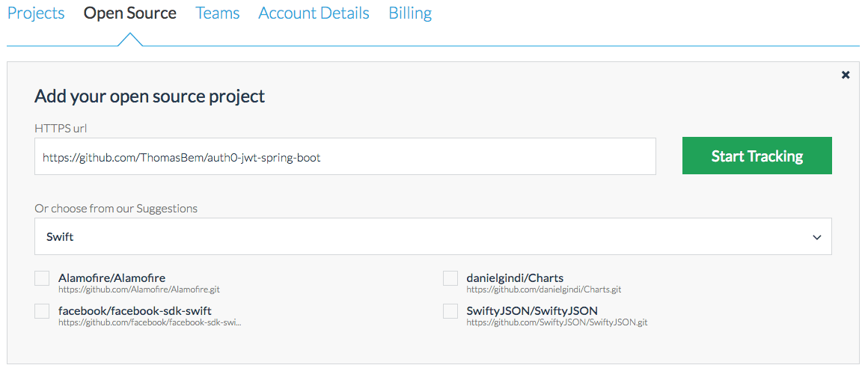This screenshot has height=371, width=868.
Task: Open the Swift suggestions dropdown
Action: click(x=433, y=237)
